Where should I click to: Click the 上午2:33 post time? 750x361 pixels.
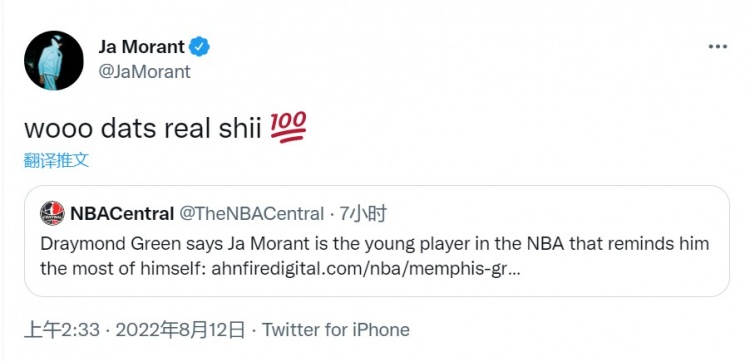tap(62, 330)
